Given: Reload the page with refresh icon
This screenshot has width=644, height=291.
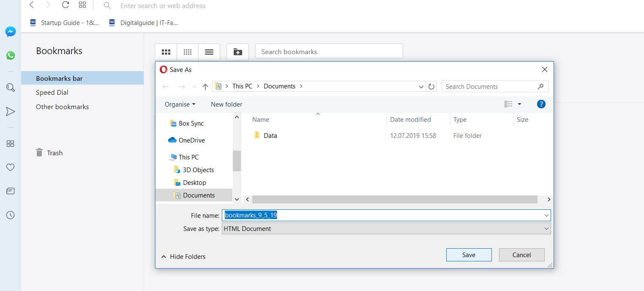Looking at the screenshot, I should pos(65,5).
